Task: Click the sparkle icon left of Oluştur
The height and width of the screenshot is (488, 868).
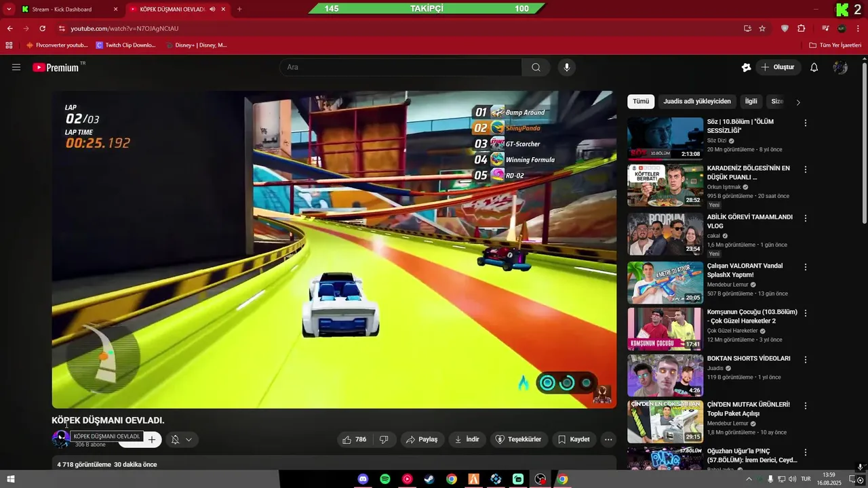Action: coord(746,67)
